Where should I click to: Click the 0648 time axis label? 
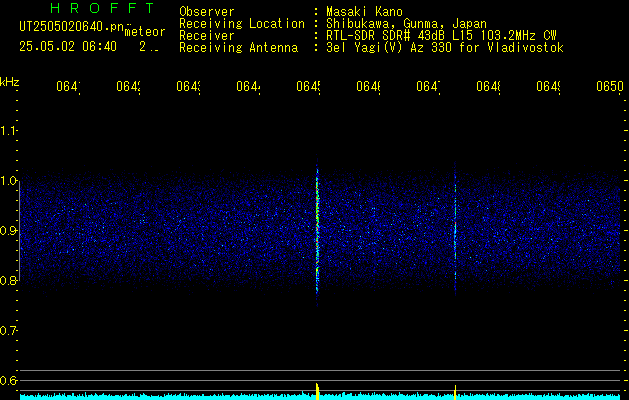click(x=489, y=87)
